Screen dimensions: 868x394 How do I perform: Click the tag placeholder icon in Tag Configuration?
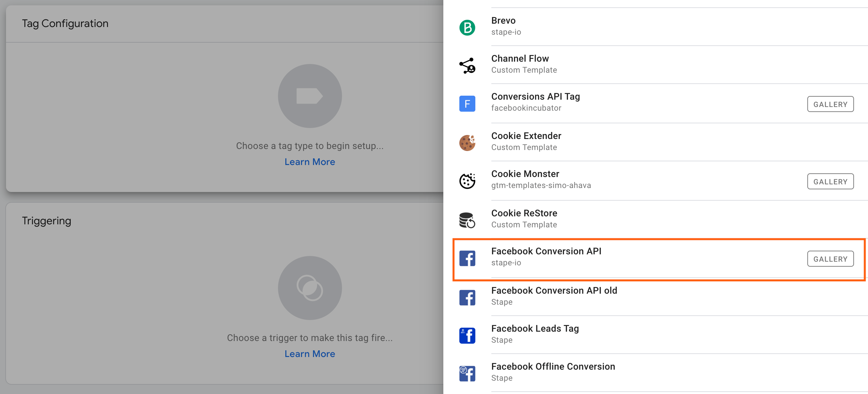[310, 96]
